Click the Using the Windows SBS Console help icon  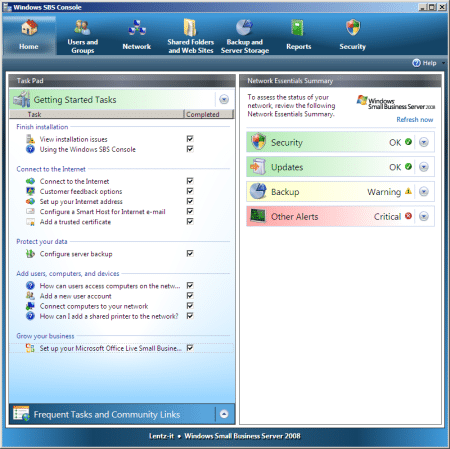pyautogui.click(x=30, y=149)
